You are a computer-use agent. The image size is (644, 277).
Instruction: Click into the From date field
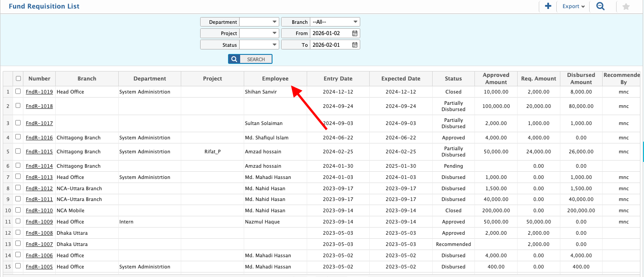click(x=330, y=33)
